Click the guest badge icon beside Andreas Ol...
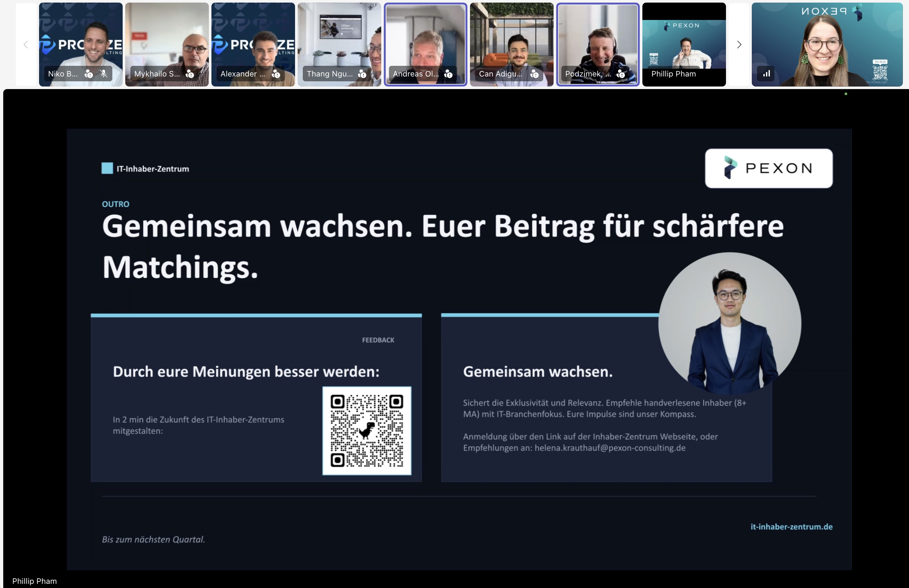Screen dimensions: 909x588 tap(448, 74)
